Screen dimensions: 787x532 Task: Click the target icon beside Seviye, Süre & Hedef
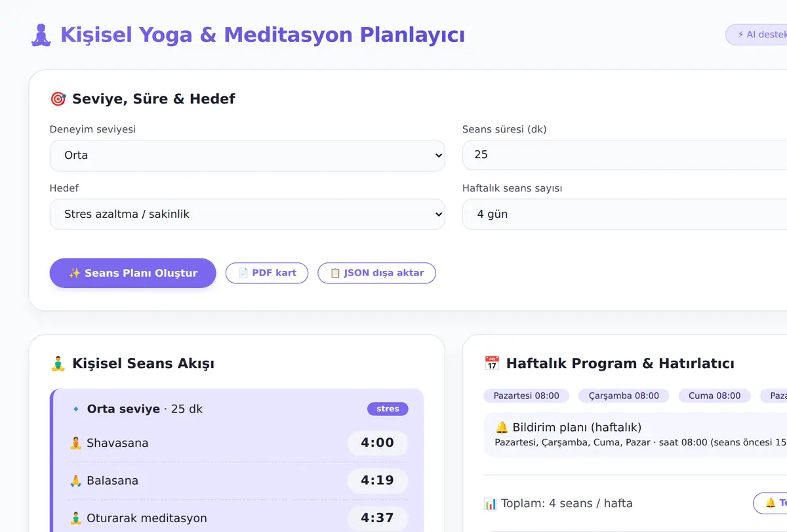pos(58,99)
